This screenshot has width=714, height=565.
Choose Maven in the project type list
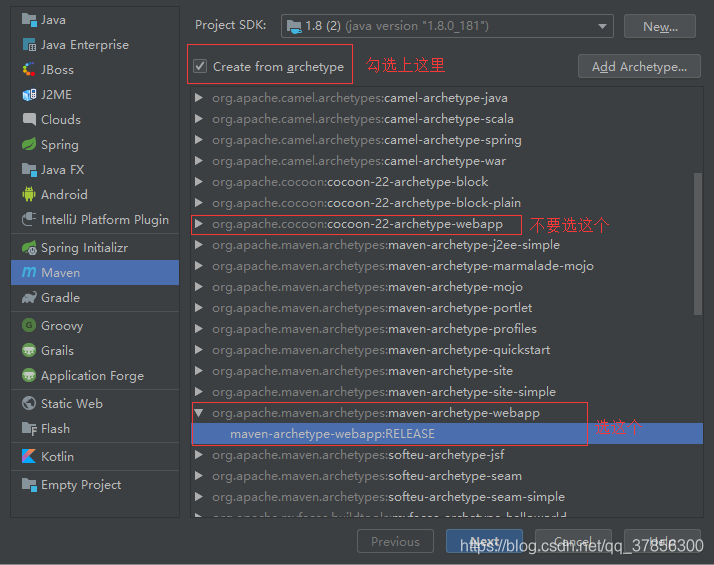pos(95,272)
